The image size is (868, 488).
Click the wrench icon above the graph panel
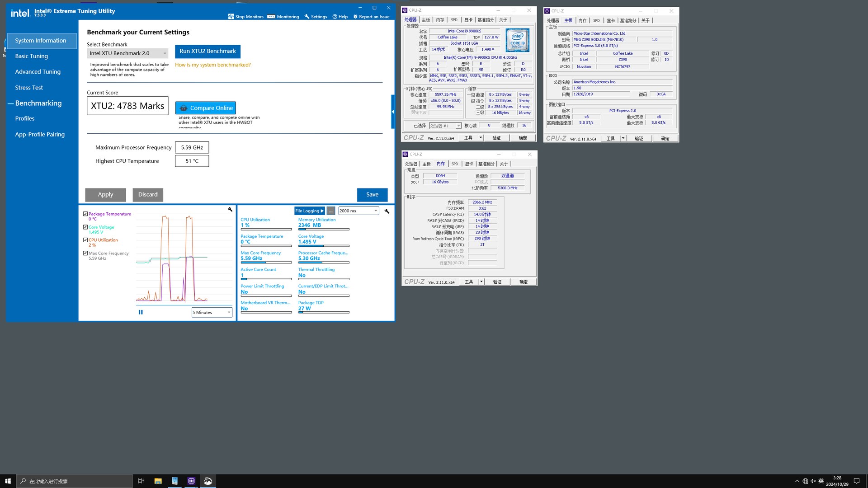[x=230, y=209]
